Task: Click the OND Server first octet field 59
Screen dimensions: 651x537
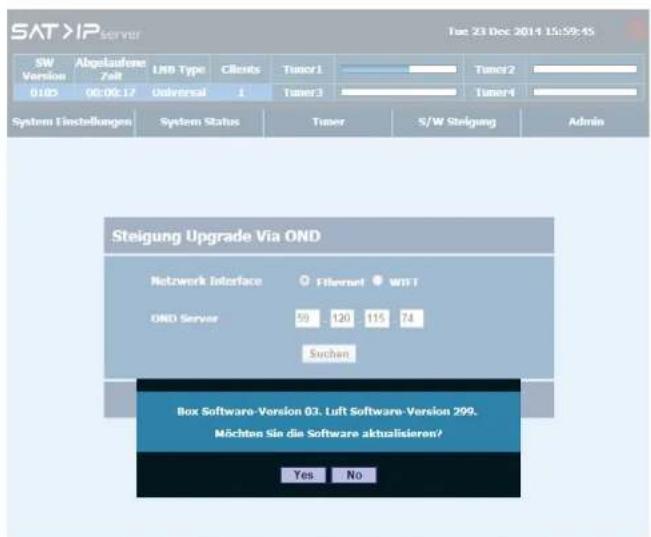Action: click(x=307, y=319)
